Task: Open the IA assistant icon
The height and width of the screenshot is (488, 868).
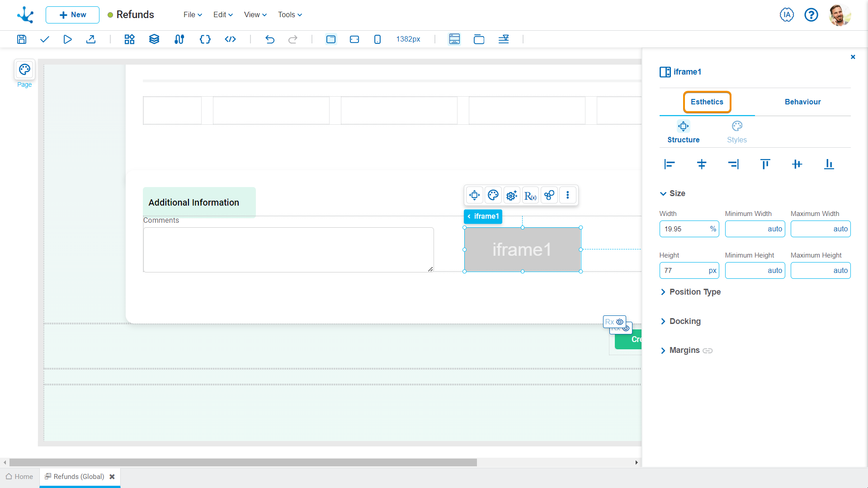Action: (x=787, y=15)
